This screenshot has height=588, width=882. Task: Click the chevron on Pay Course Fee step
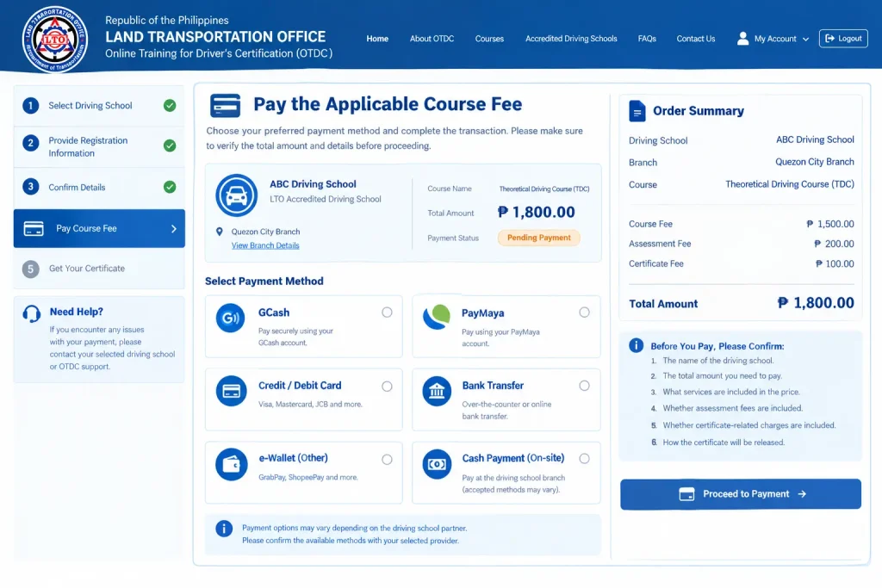point(174,229)
